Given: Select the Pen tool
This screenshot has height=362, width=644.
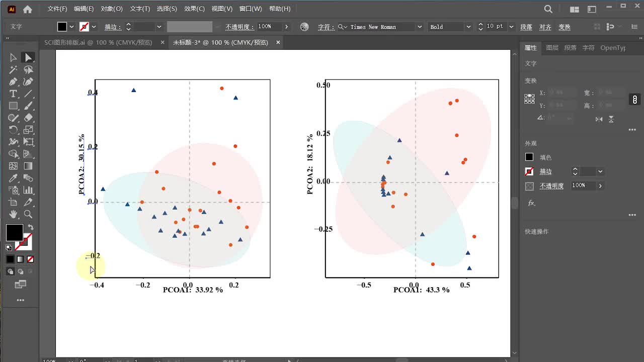Looking at the screenshot, I should [x=14, y=82].
